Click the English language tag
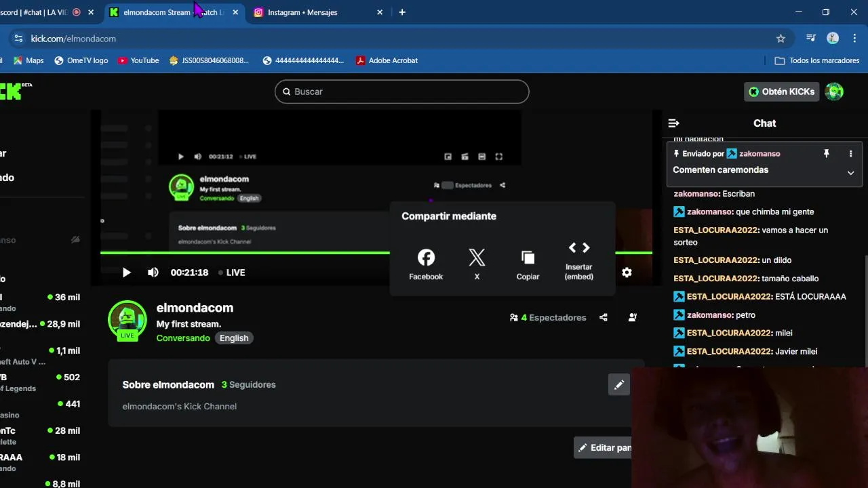868x488 pixels. click(x=234, y=338)
